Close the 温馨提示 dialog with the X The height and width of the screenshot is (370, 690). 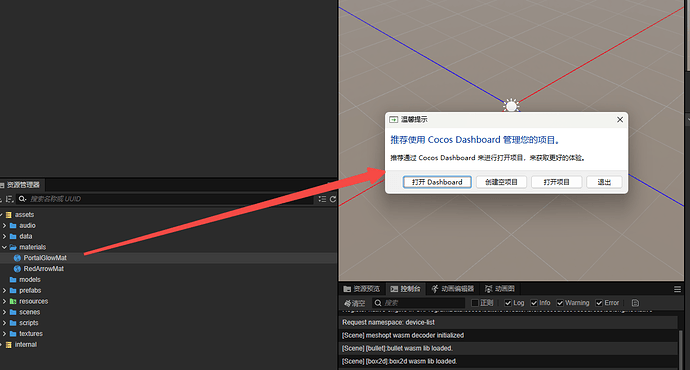coord(620,120)
